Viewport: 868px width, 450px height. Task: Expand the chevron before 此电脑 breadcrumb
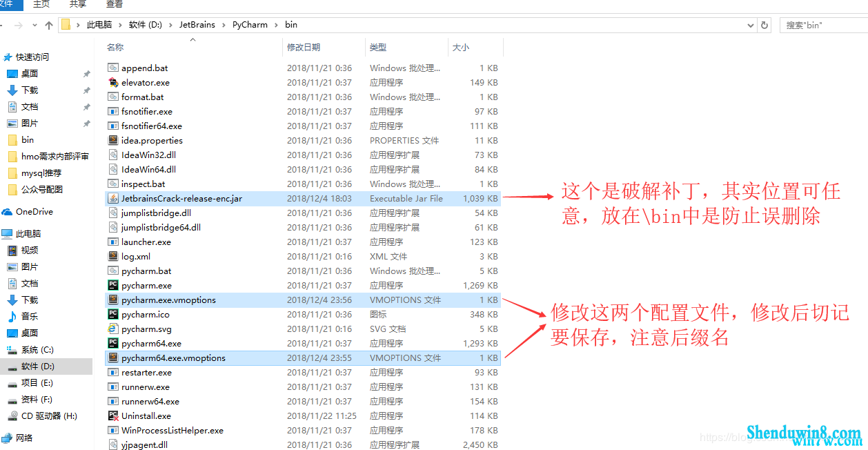(x=79, y=25)
